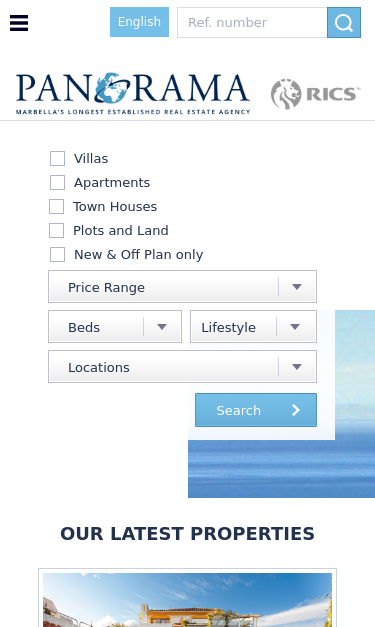Click the Price Range dropdown arrow
This screenshot has width=375, height=627.
pyautogui.click(x=297, y=287)
